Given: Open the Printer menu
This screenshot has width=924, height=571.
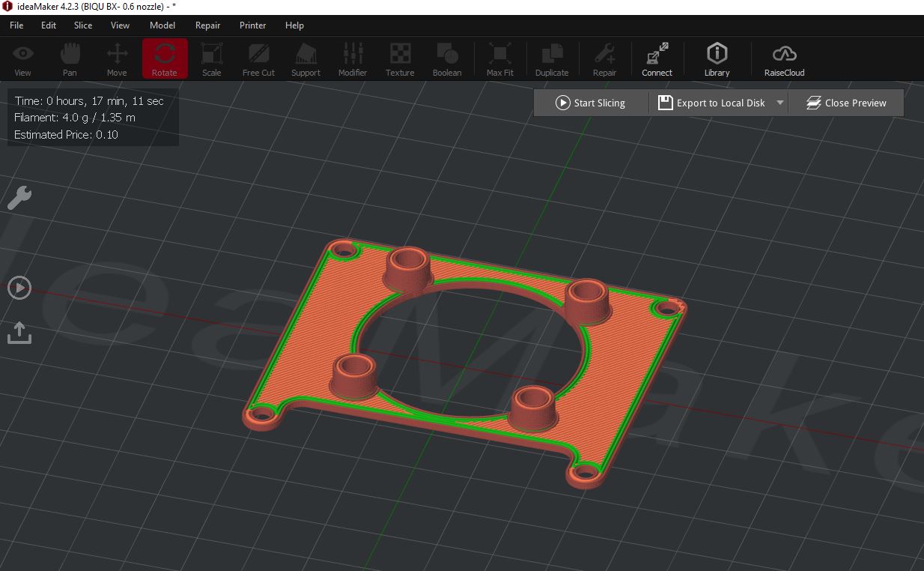Looking at the screenshot, I should coord(252,25).
